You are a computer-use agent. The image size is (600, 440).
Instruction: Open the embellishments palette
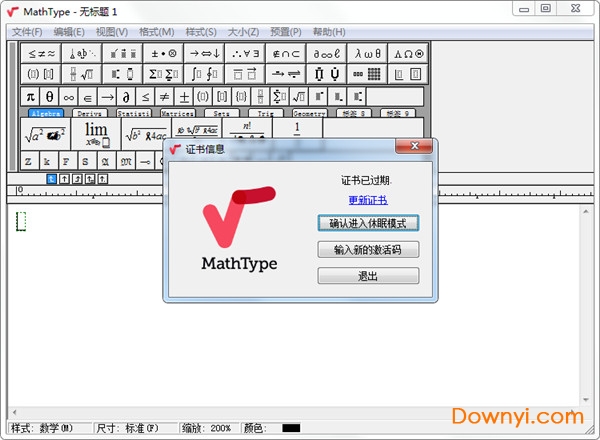click(x=123, y=54)
